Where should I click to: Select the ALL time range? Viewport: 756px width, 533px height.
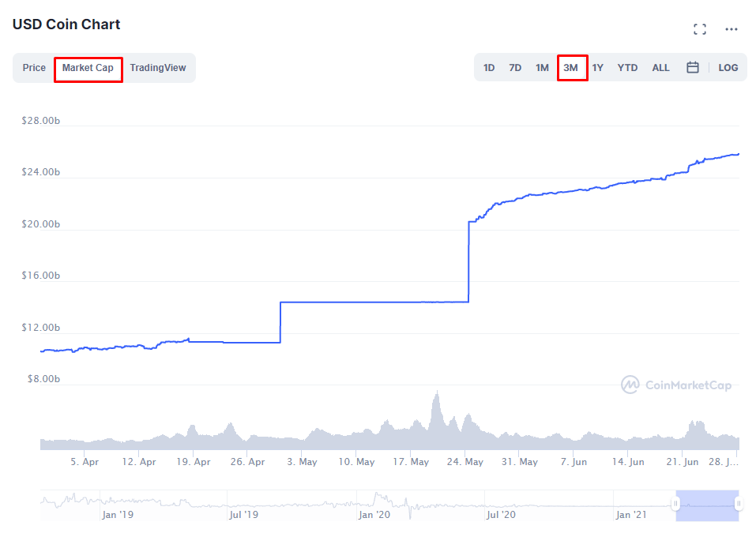(660, 68)
